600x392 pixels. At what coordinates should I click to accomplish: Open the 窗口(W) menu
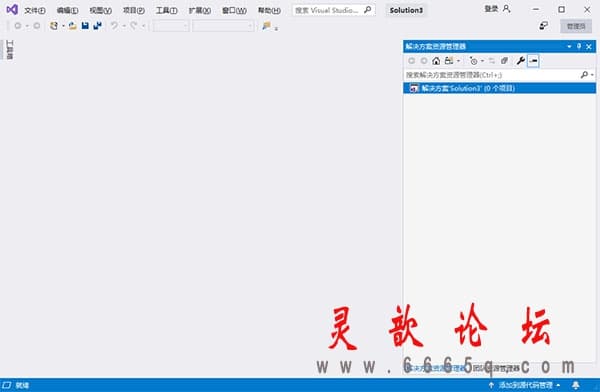tap(234, 10)
